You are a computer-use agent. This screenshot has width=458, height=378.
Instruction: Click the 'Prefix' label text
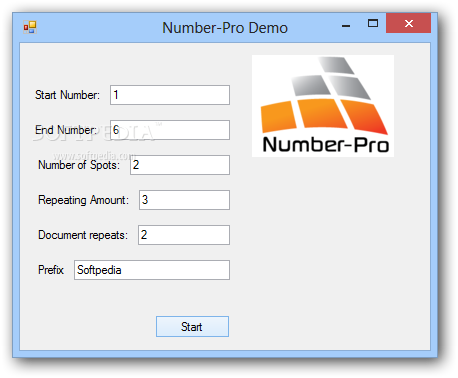click(51, 270)
